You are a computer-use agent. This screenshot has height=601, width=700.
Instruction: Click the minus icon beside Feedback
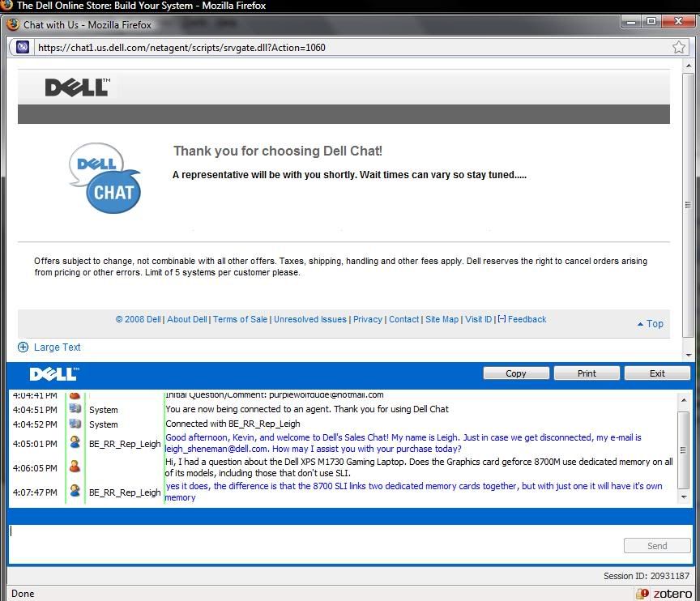tap(502, 319)
